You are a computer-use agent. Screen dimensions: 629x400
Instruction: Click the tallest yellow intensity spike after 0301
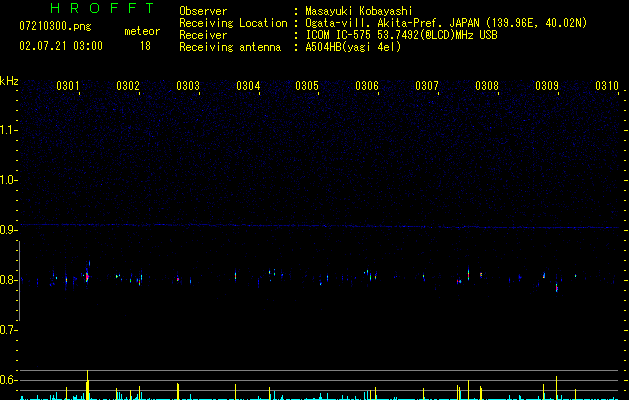[87, 385]
